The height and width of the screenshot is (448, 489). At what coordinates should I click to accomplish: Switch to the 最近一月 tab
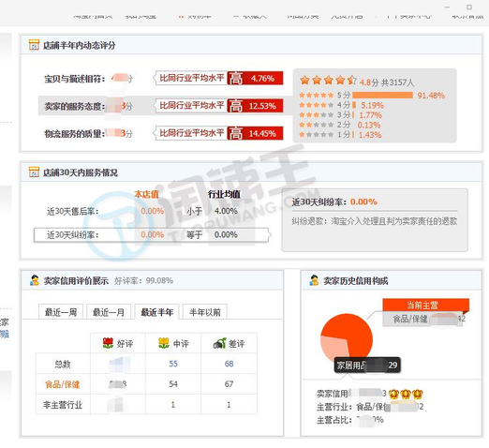(x=109, y=312)
